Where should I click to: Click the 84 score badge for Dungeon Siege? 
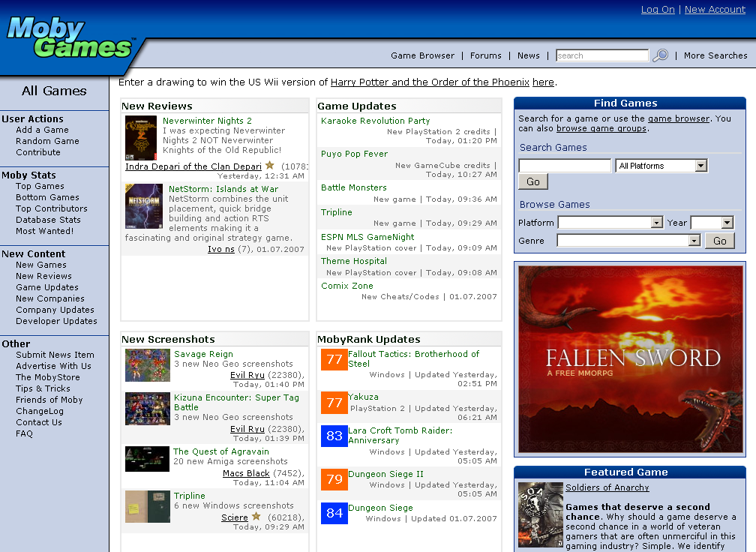334,513
